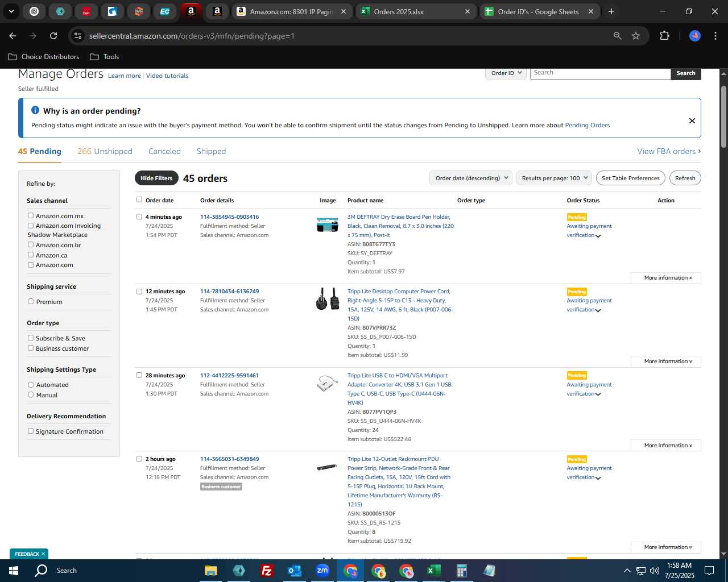Open the site information icon in address bar
This screenshot has width=728, height=582.
click(x=78, y=36)
